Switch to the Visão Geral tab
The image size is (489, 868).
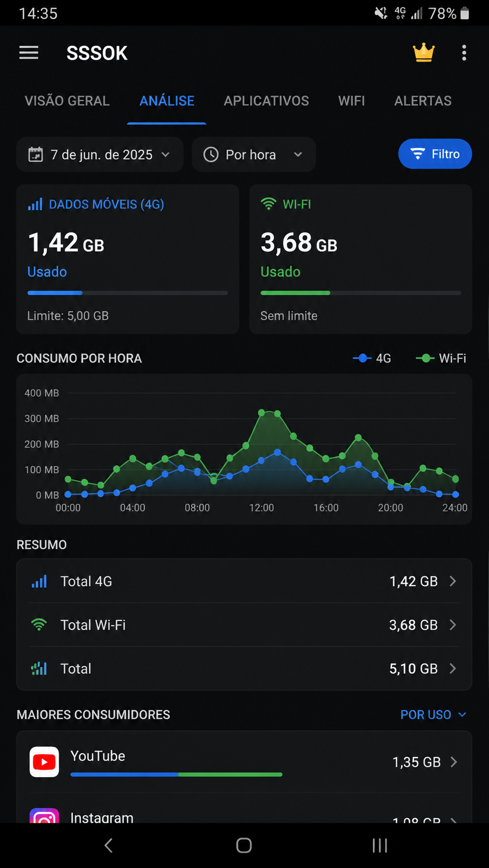[67, 101]
